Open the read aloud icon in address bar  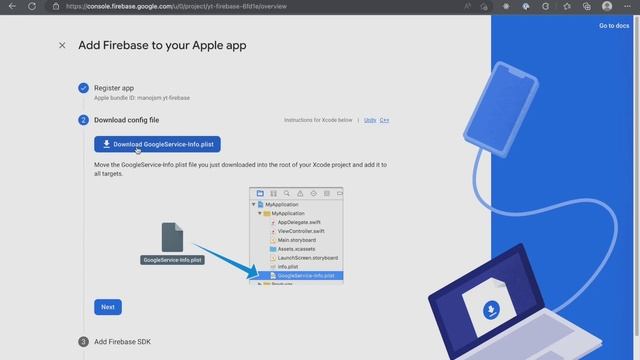click(x=467, y=6)
